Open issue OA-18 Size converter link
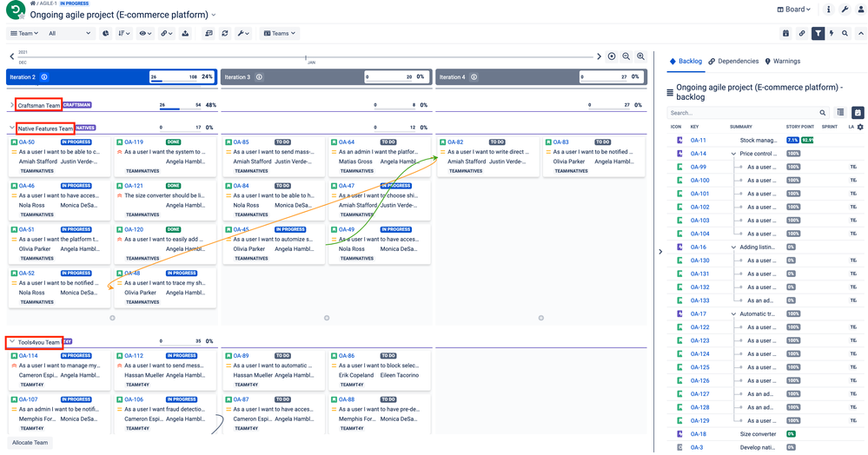 (698, 434)
